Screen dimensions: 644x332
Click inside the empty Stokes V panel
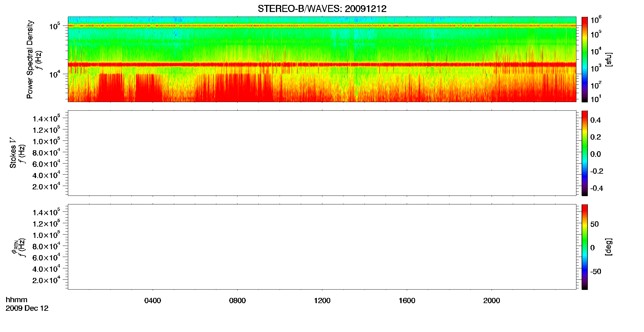coord(322,153)
